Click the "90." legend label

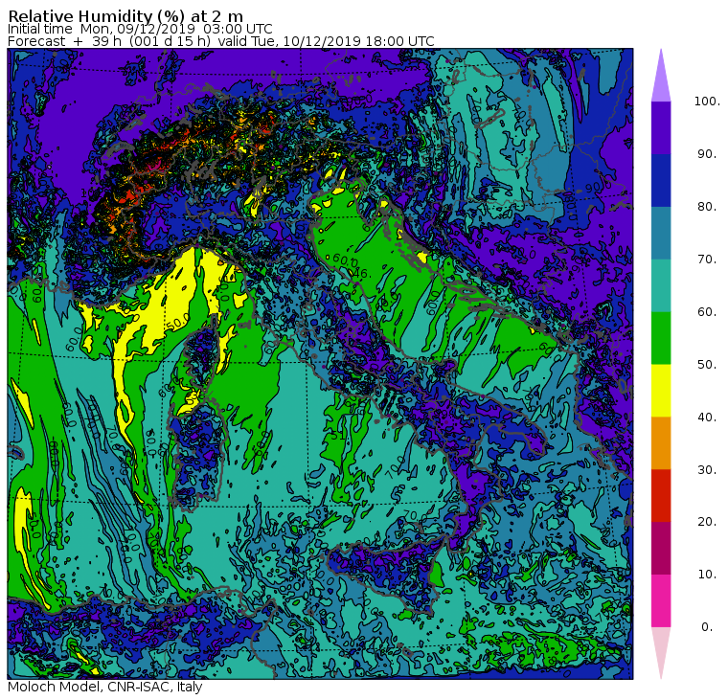pyautogui.click(x=707, y=154)
